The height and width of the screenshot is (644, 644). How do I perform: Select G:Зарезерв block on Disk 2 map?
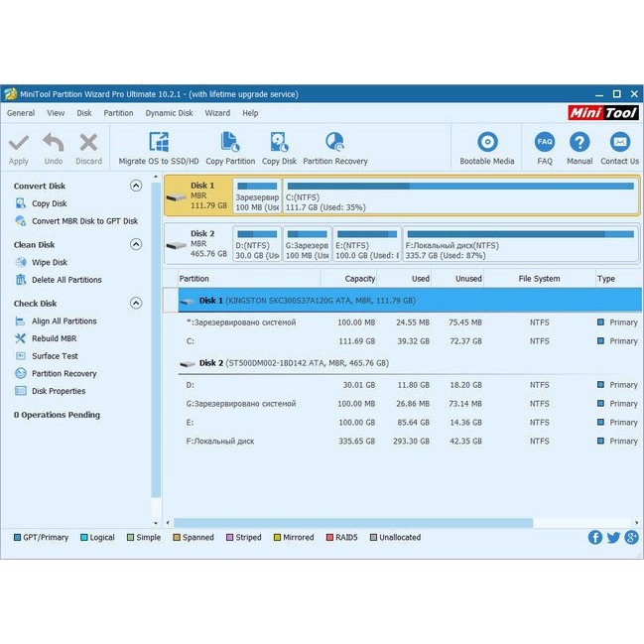point(307,244)
